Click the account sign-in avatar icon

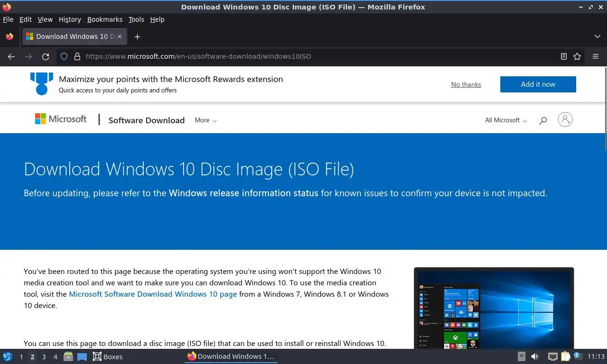[x=565, y=119]
